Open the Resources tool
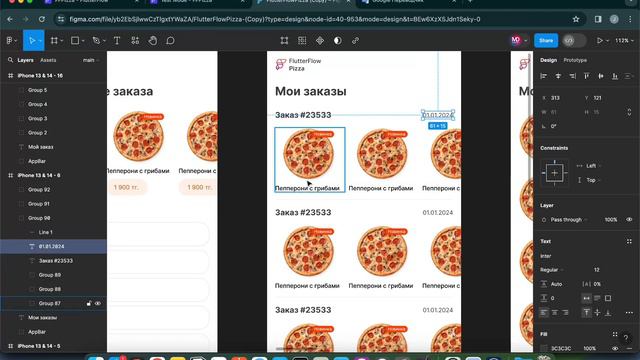640x360 pixels. [x=135, y=40]
